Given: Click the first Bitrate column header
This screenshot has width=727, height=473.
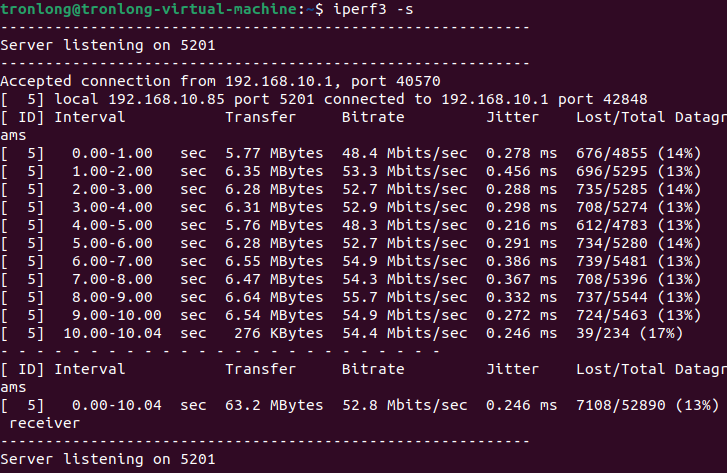Looking at the screenshot, I should coord(373,117).
